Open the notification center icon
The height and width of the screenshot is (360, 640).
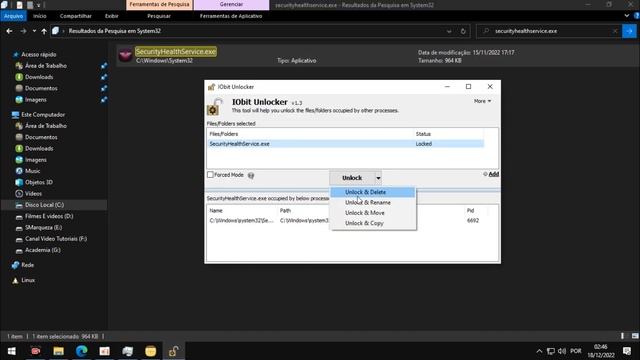627,351
